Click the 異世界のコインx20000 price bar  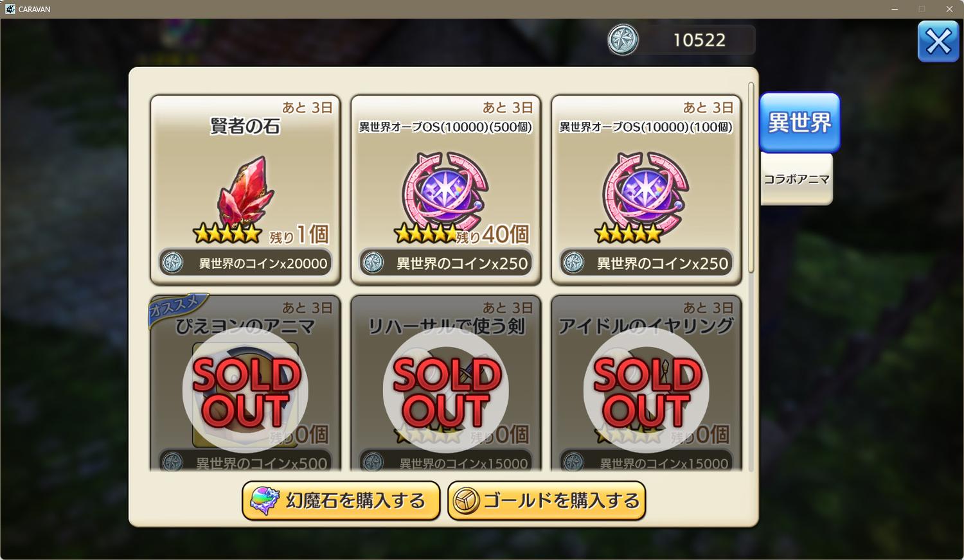[245, 263]
